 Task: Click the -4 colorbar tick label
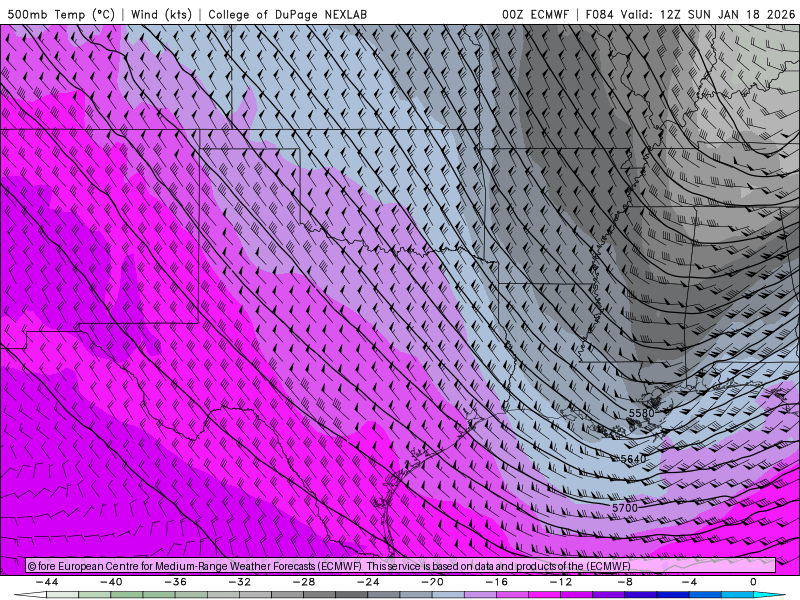[690, 582]
